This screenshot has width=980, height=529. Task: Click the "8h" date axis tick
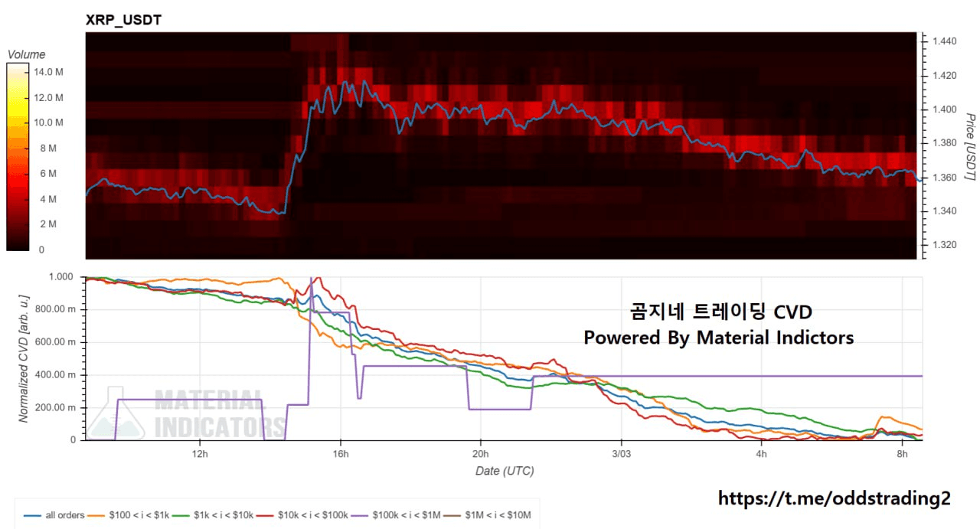(902, 455)
